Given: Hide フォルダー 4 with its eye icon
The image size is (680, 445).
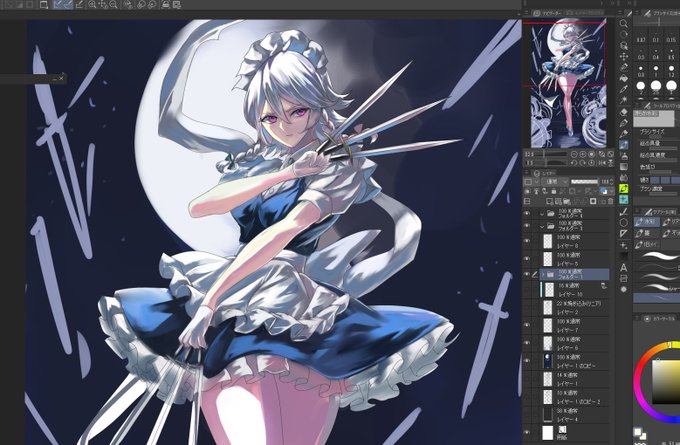Looking at the screenshot, I should click(x=527, y=213).
